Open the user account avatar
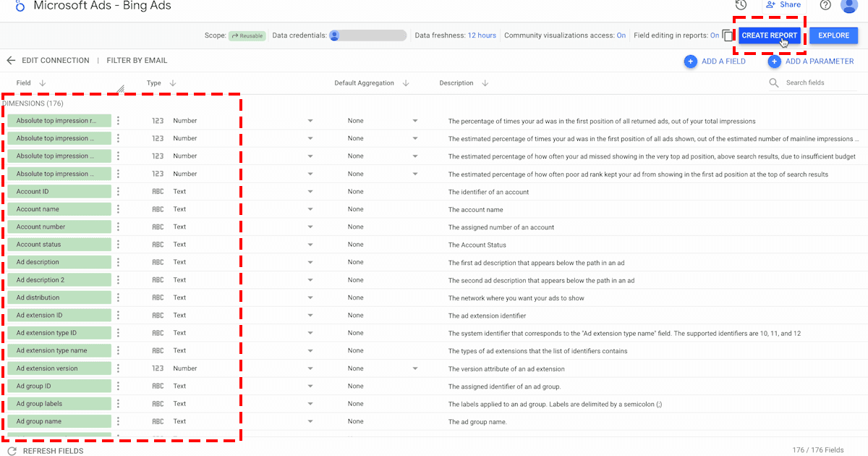This screenshot has height=456, width=868. (x=849, y=5)
